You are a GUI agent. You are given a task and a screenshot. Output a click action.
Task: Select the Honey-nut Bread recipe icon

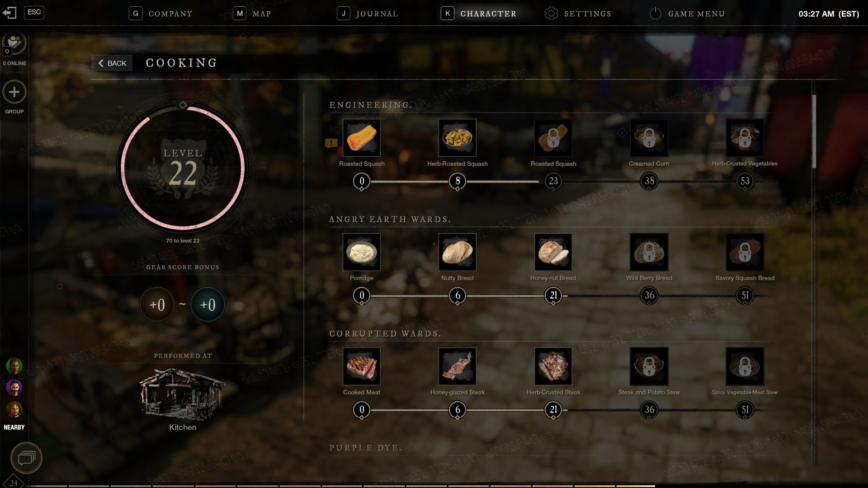point(553,252)
